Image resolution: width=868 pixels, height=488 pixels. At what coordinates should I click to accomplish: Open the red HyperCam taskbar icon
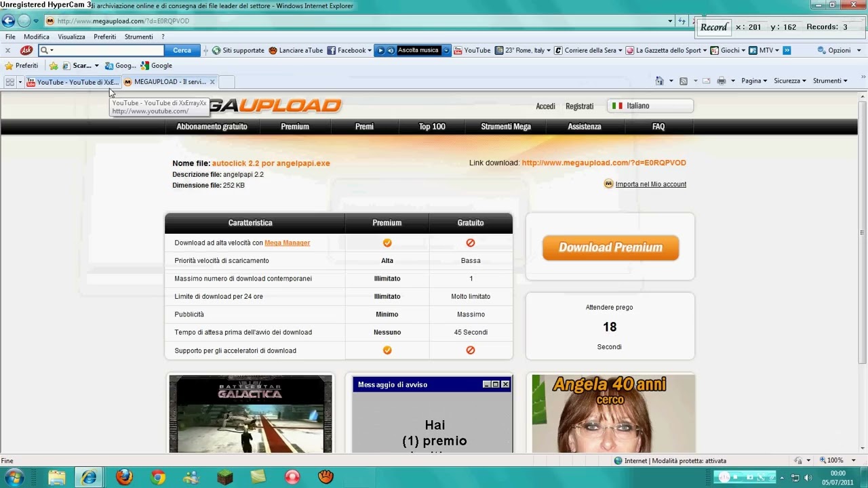tap(292, 477)
